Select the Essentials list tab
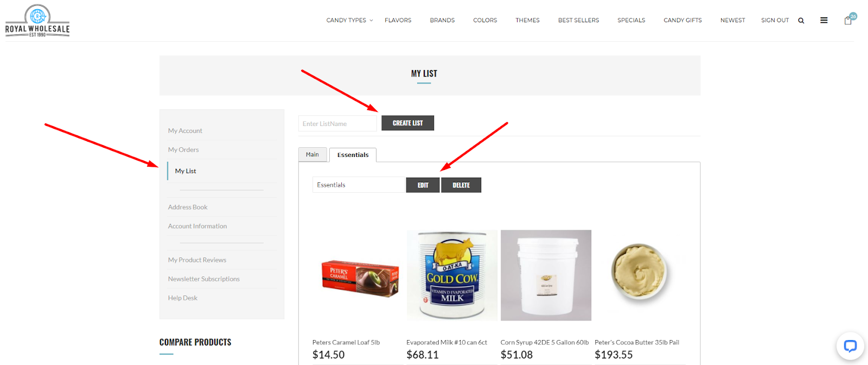Viewport: 868px width, 365px height. tap(353, 155)
